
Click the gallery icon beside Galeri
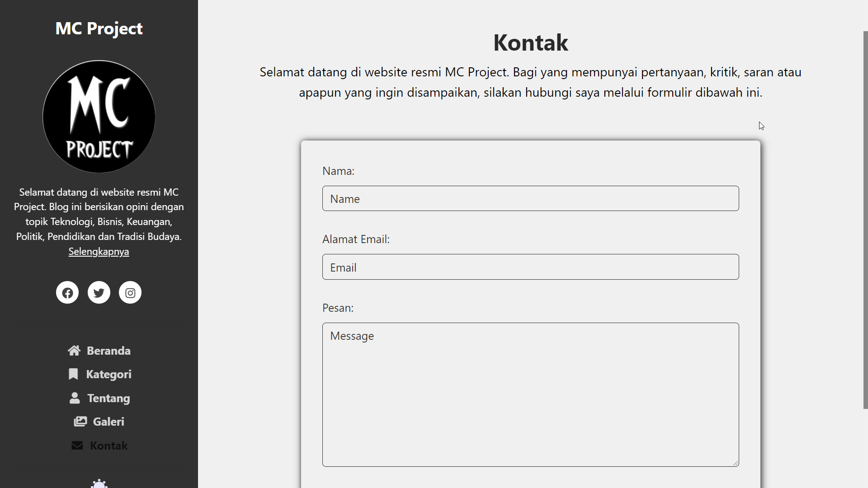[80, 421]
